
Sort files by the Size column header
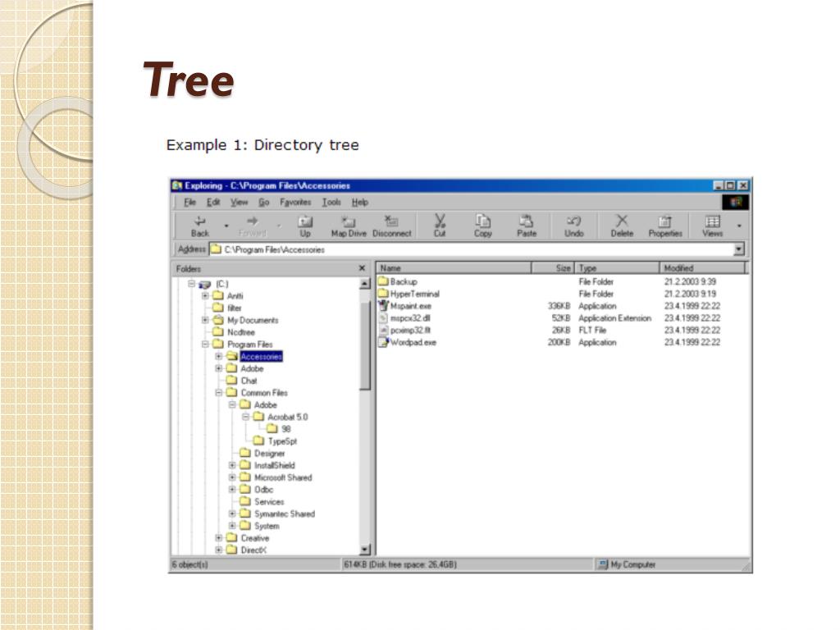pos(553,268)
